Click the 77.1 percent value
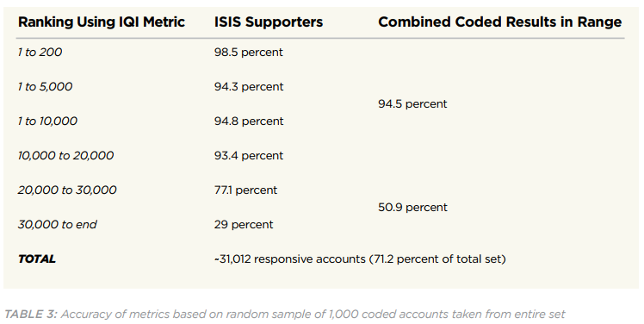Viewport: 644px width, 324px height. [x=245, y=190]
